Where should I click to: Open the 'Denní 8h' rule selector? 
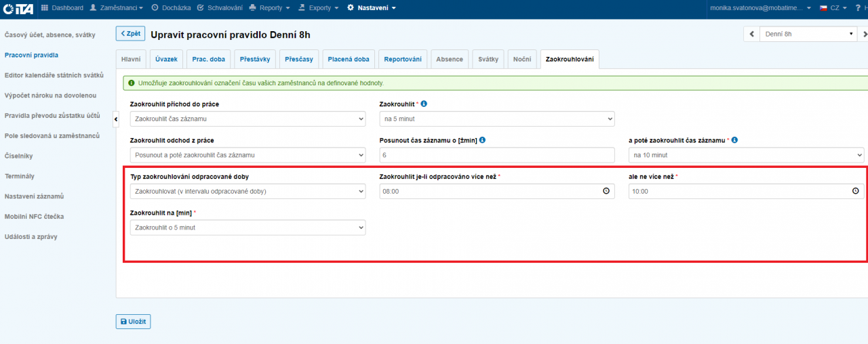point(808,34)
